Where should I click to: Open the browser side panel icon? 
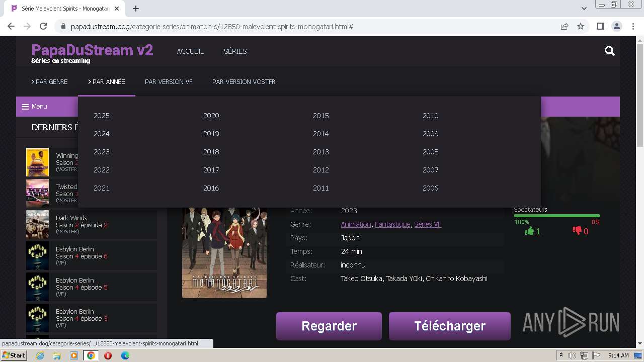coord(600,26)
